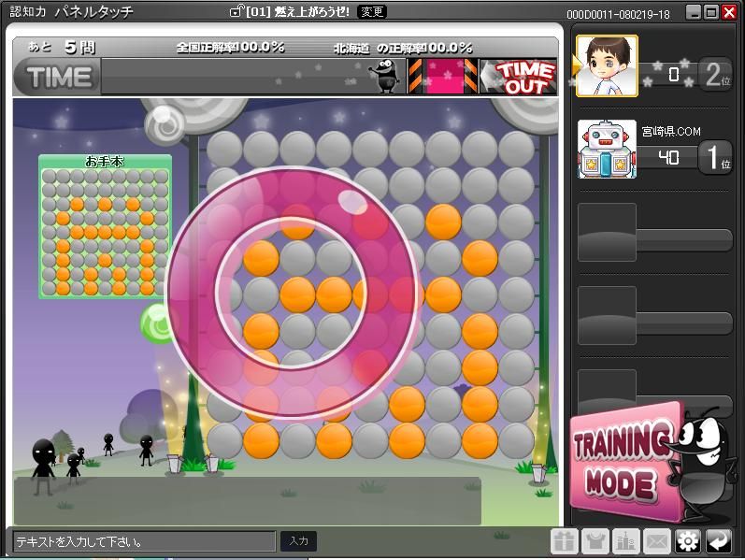Close the game window
The image size is (745, 560).
tap(729, 12)
